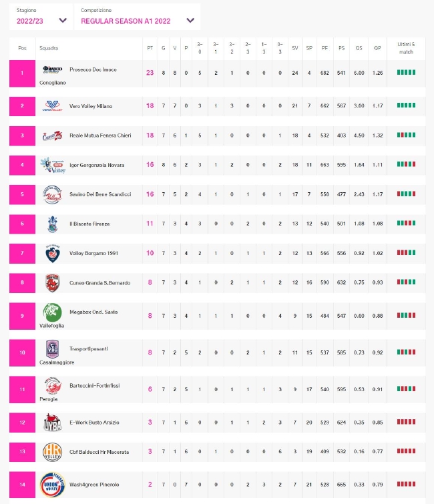Screen dimensions: 434x504
Task: Sort by the PT column header
Action: (150, 48)
